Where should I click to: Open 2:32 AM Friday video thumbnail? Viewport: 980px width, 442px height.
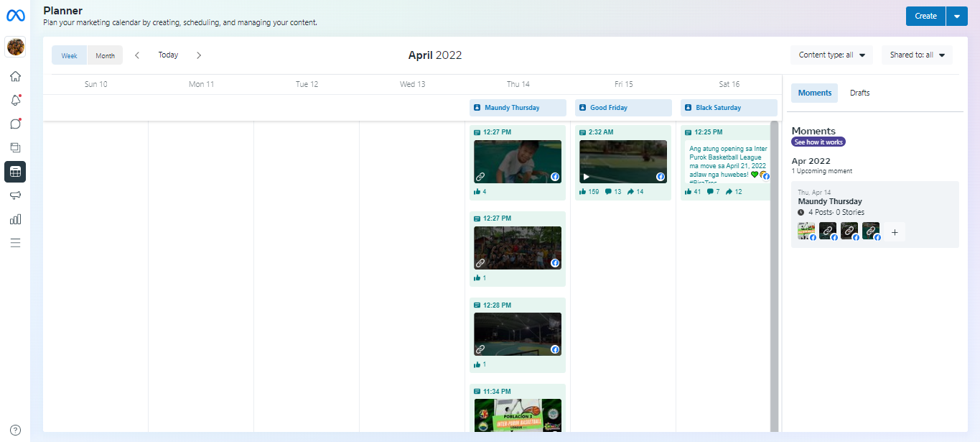[623, 162]
